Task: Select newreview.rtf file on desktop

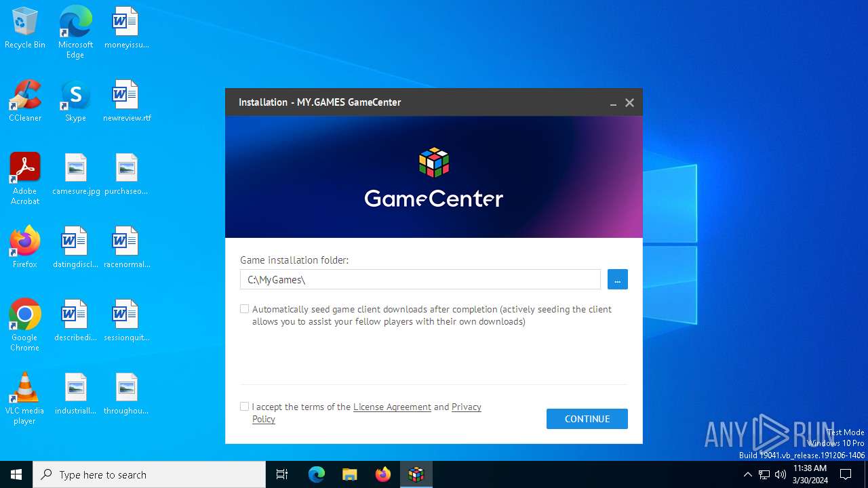Action: 126,102
